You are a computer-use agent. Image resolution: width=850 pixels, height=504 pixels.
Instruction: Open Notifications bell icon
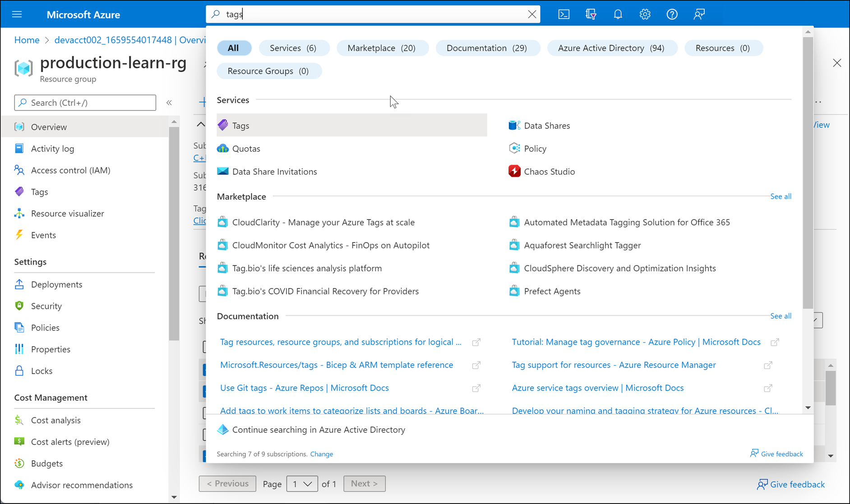(618, 14)
